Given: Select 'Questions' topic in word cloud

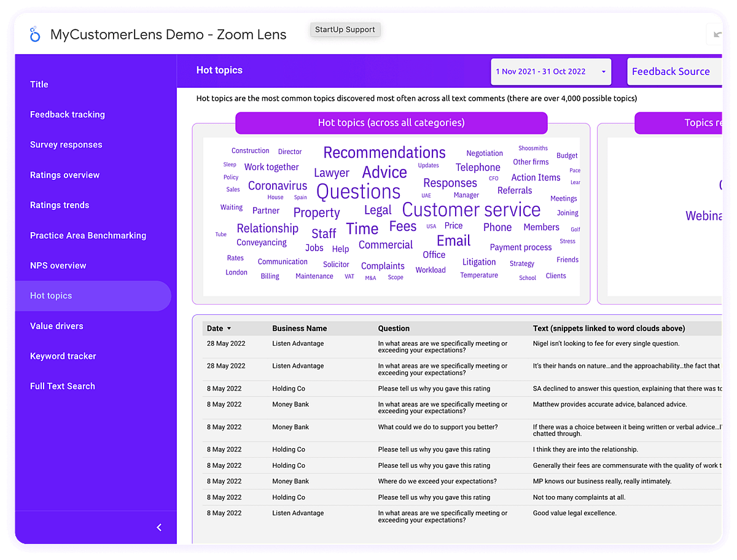Looking at the screenshot, I should (x=358, y=192).
